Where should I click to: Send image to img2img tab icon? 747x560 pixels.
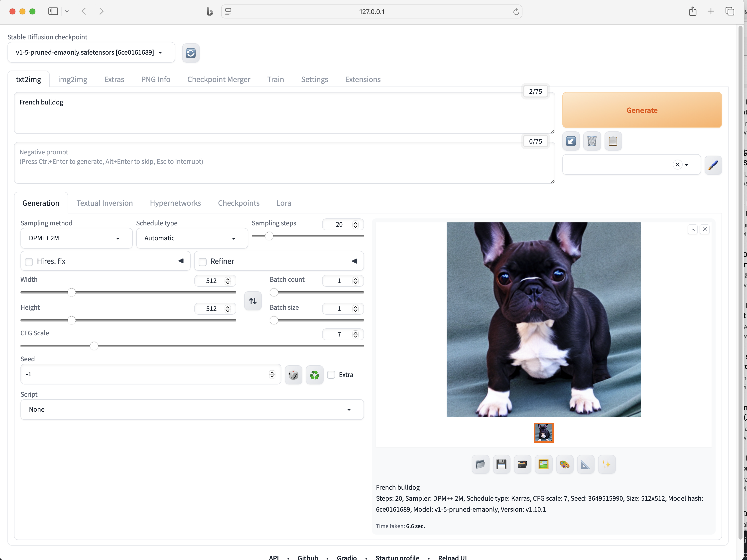[x=543, y=465]
